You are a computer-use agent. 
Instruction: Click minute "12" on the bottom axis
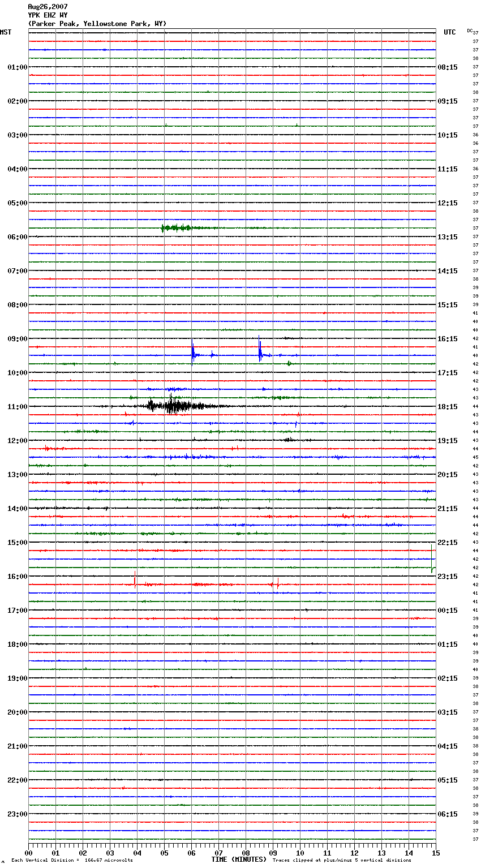(x=354, y=853)
